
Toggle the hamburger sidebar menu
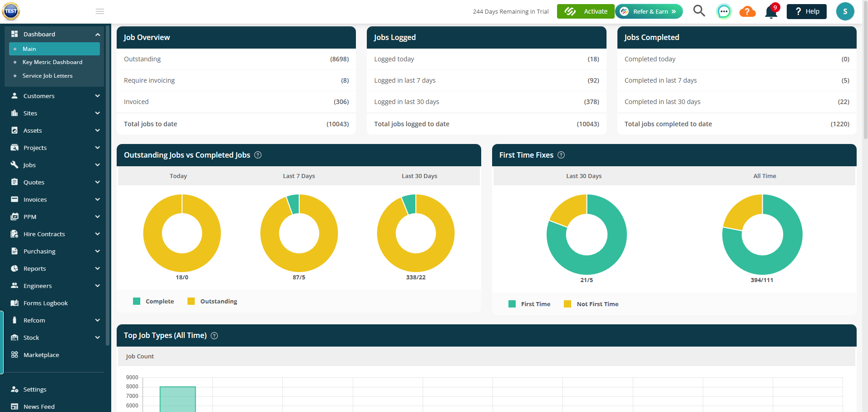click(x=100, y=11)
